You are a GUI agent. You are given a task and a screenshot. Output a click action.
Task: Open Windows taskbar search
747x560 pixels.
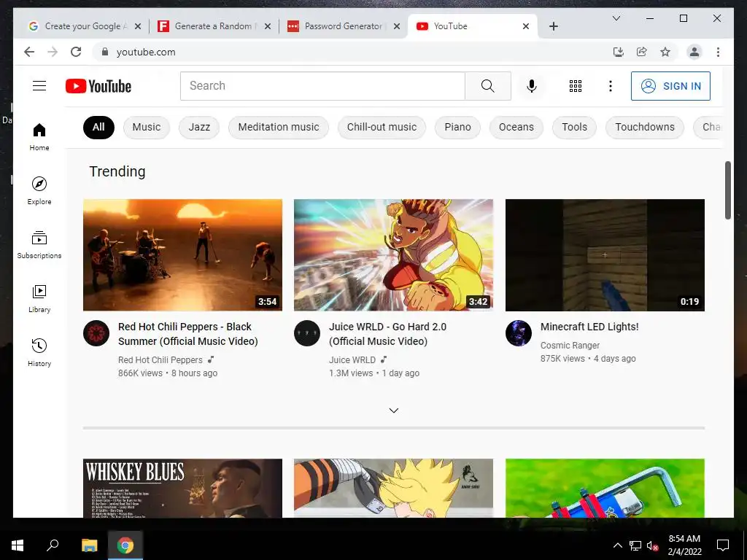click(53, 545)
